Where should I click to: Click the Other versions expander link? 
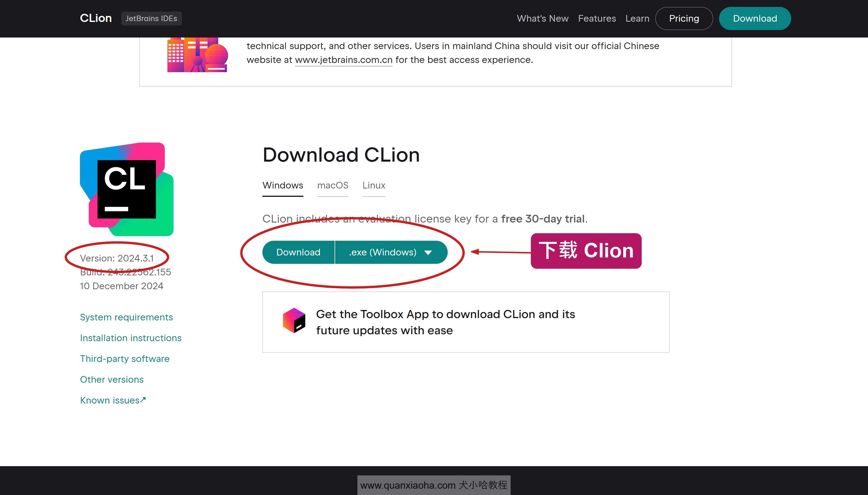point(111,379)
